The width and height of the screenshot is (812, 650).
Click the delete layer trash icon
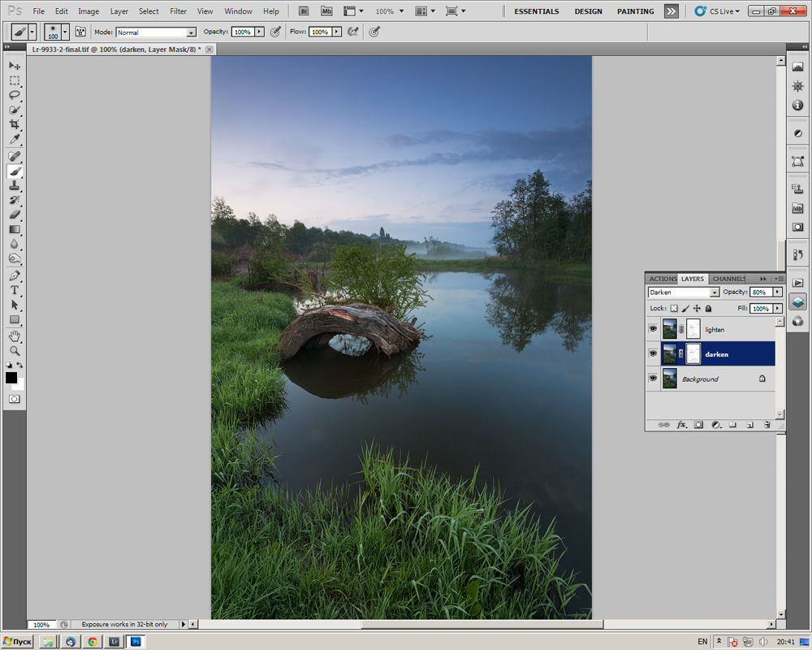tap(767, 424)
